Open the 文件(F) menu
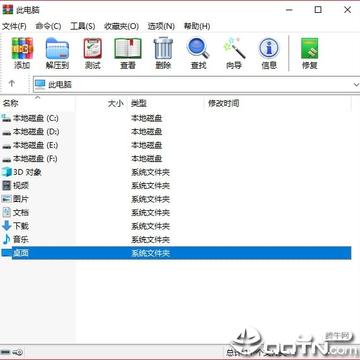 coord(14,26)
